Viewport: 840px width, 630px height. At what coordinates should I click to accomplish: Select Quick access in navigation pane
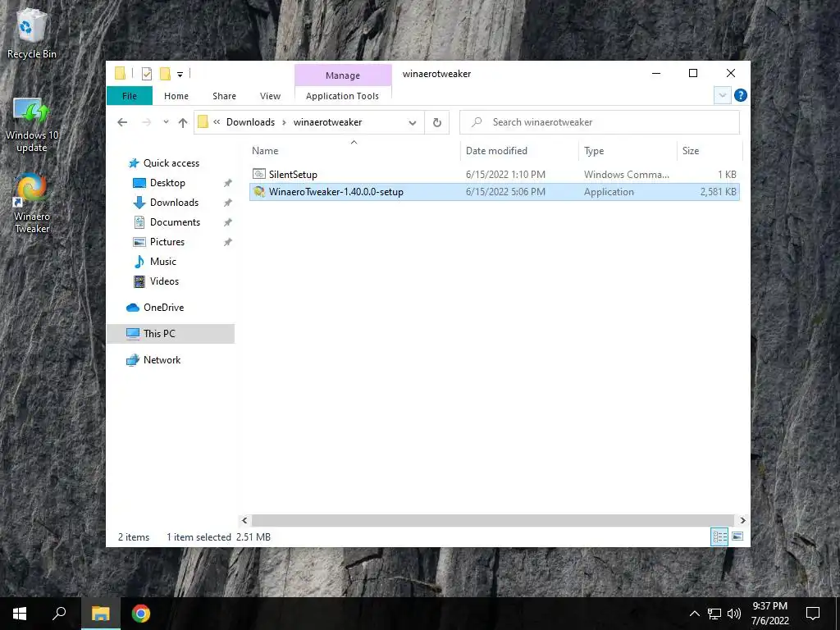click(171, 163)
